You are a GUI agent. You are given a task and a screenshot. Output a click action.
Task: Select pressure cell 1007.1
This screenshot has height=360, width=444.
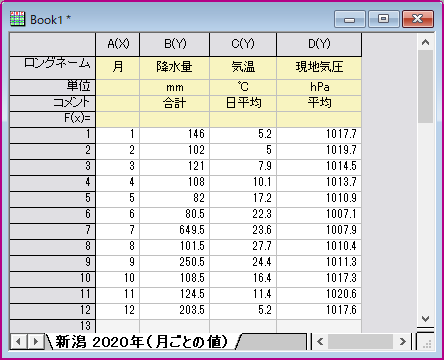pyautogui.click(x=319, y=215)
